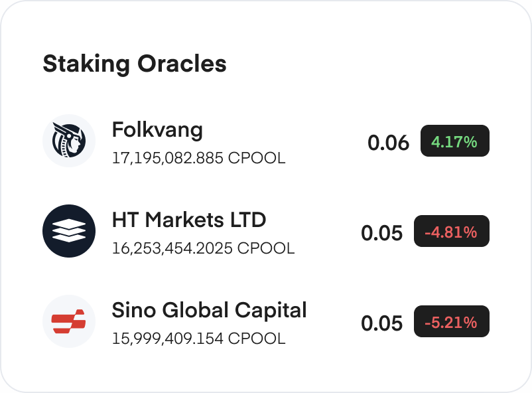Select the 16,253,454.2025 CPOOL stake figure
Screen dimensions: 532x393
coord(204,248)
